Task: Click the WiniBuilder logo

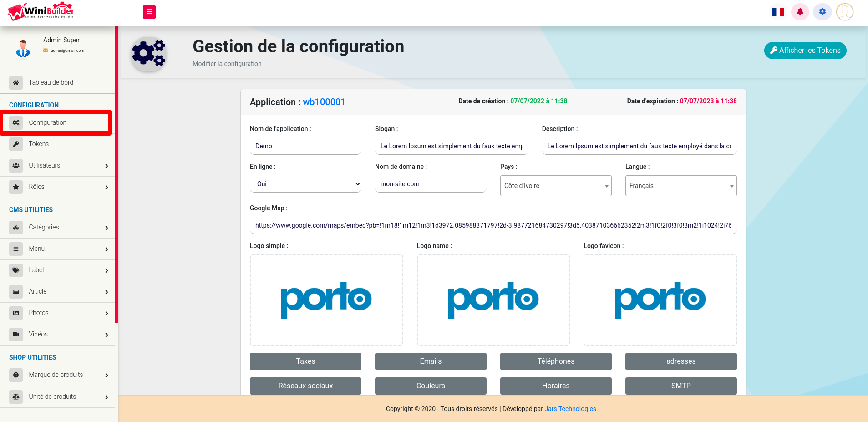Action: (41, 11)
